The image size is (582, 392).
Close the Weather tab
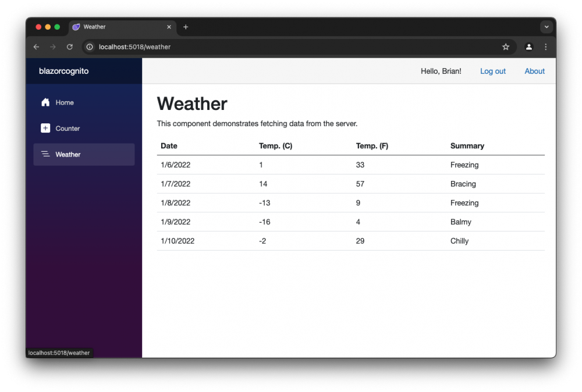click(x=169, y=27)
